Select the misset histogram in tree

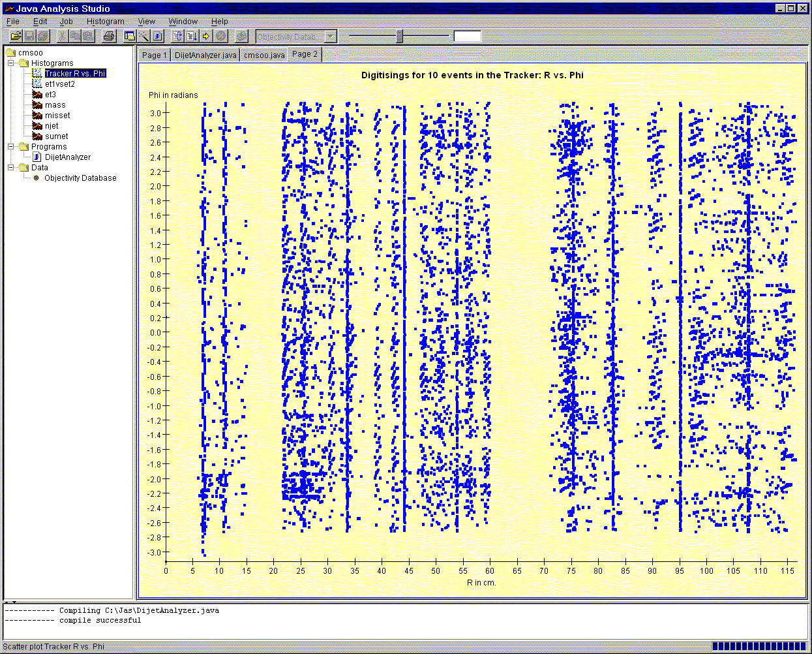[57, 116]
